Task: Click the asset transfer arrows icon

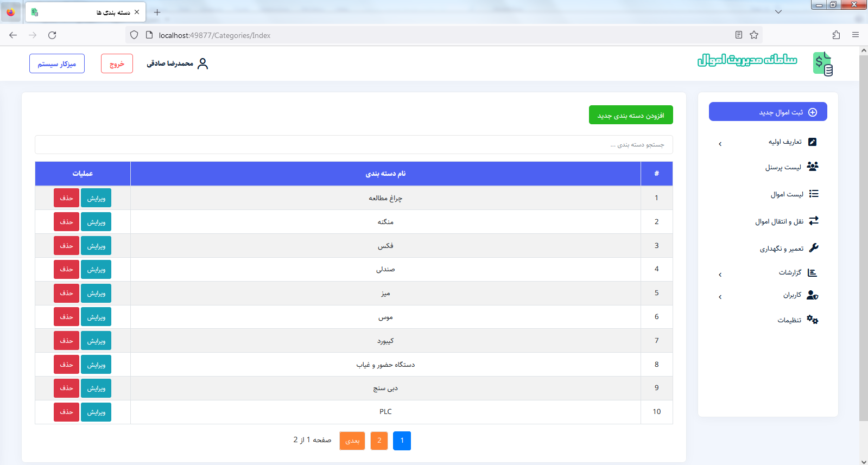Action: tap(813, 221)
